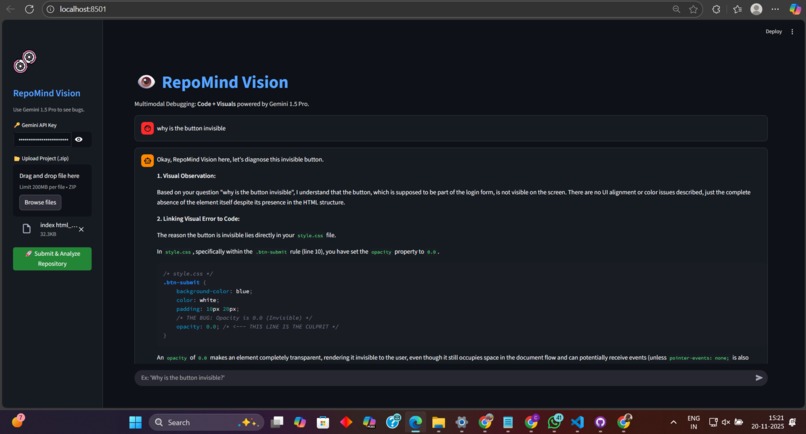Open Microsoft Edge from taskbar
The image size is (806, 434).
point(415,423)
